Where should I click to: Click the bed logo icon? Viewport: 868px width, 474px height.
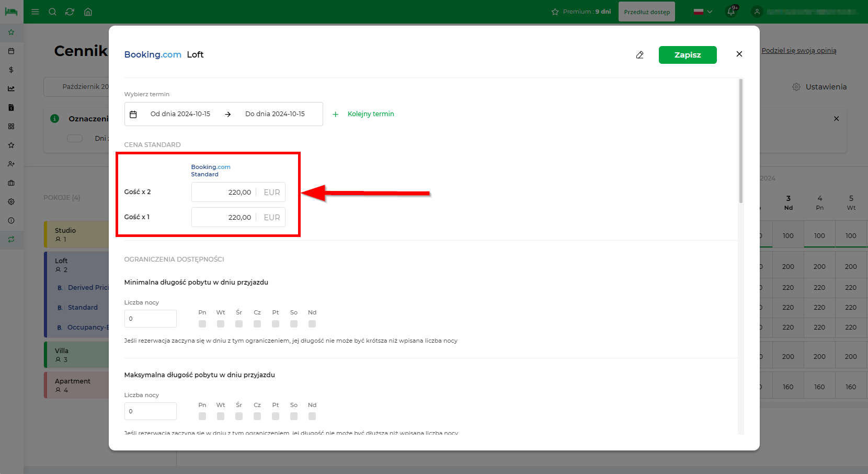pyautogui.click(x=11, y=12)
